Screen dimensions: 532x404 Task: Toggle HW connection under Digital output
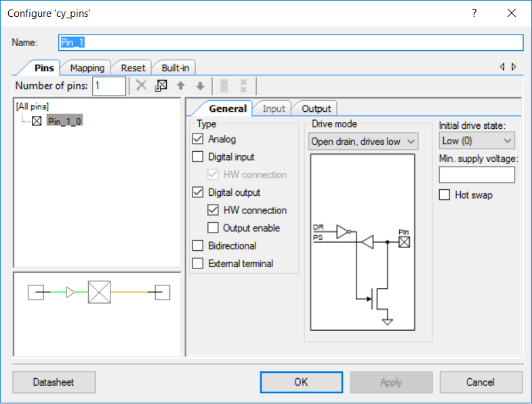(213, 210)
